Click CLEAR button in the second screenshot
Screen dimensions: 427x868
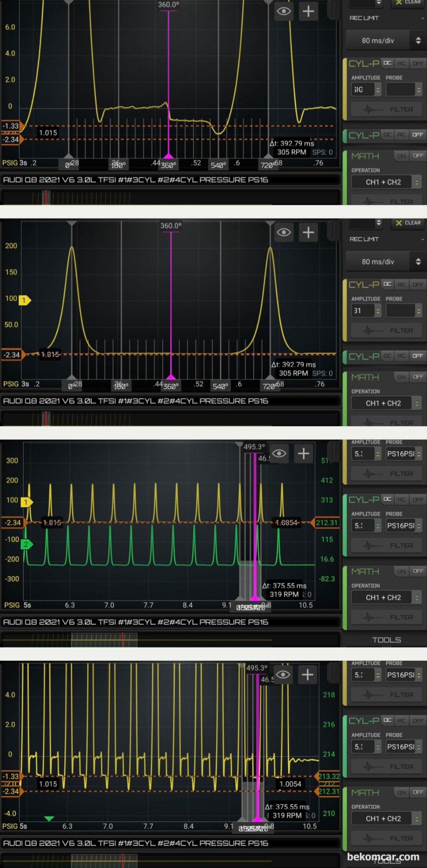coord(408,223)
